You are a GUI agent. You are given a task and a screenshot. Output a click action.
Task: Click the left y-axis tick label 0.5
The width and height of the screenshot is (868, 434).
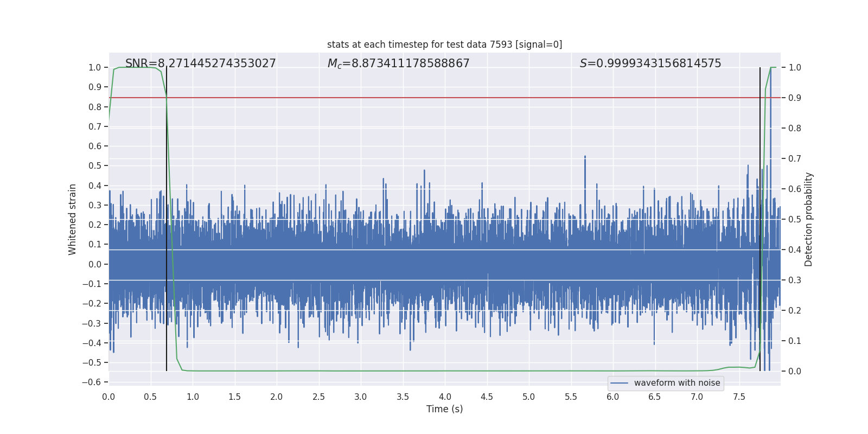[x=95, y=165]
